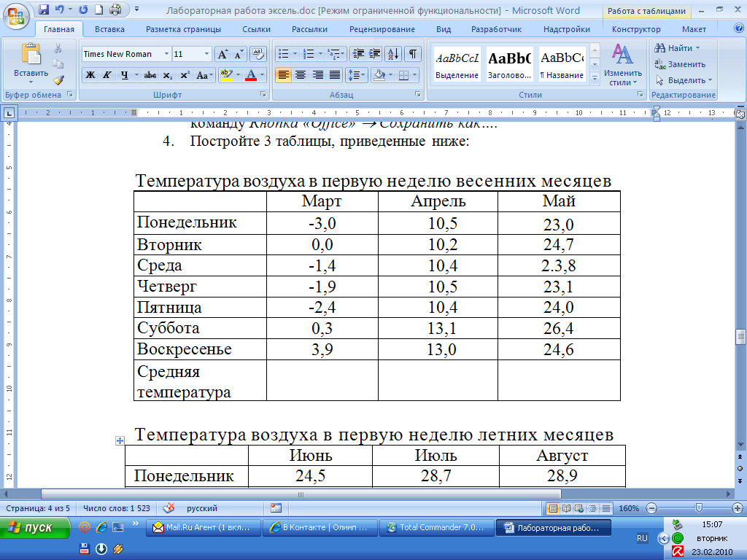The height and width of the screenshot is (560, 747).
Task: Switch to the Ссылки tab
Action: tap(256, 29)
